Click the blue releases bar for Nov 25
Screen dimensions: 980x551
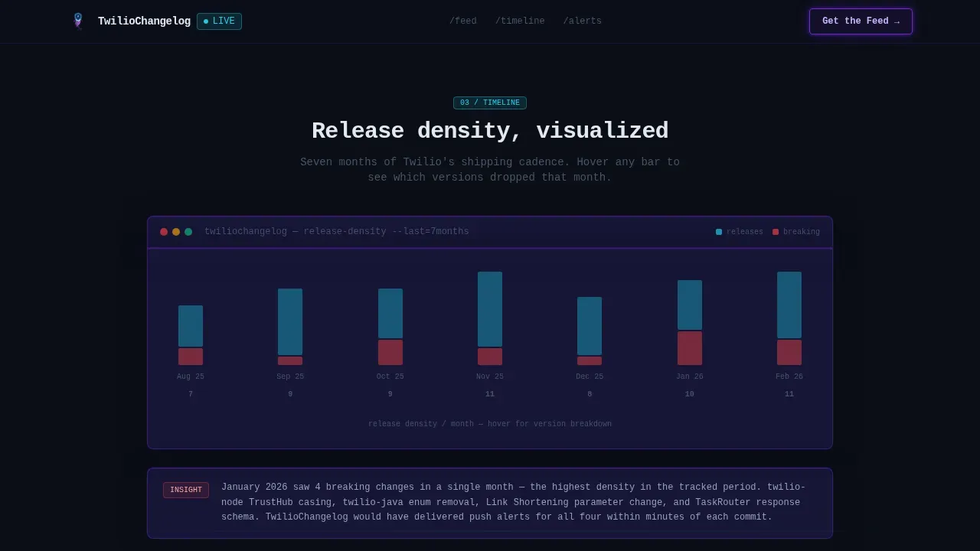pos(490,309)
